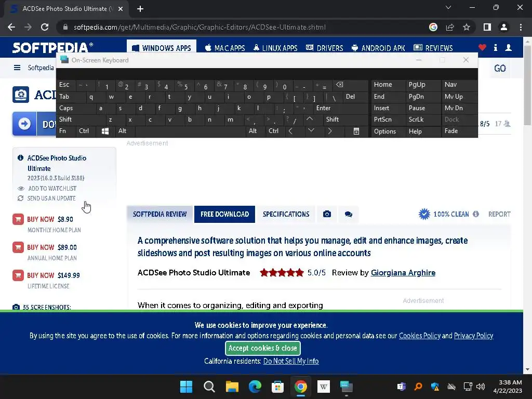This screenshot has height=399, width=532.
Task: Click the browser address bar URL
Action: pos(199,27)
